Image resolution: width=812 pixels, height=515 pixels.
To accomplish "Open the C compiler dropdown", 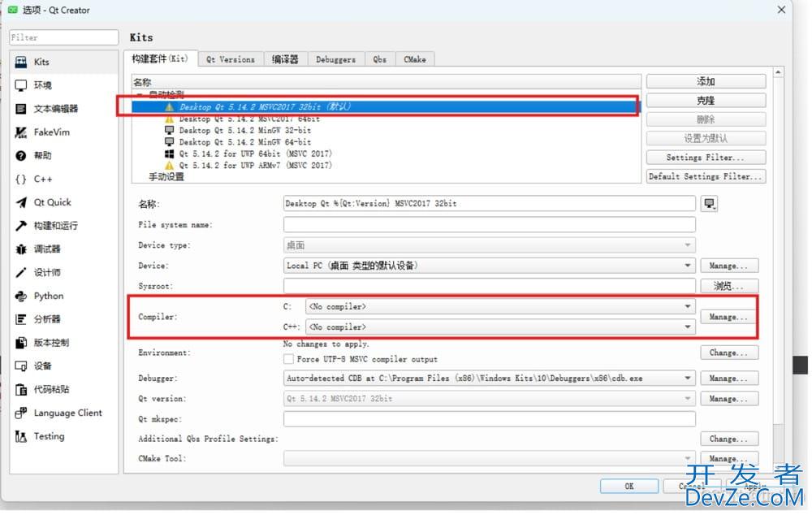I will click(x=500, y=307).
